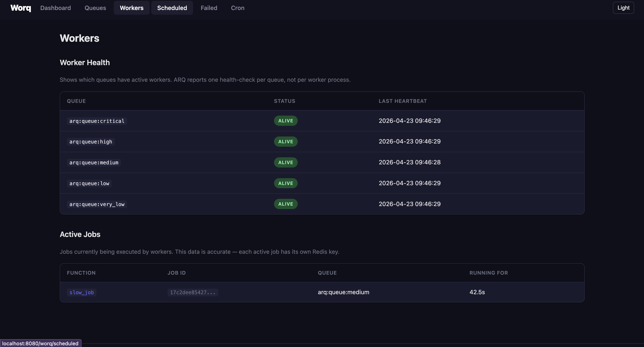Click the Worker Health section heading
Image resolution: width=644 pixels, height=347 pixels.
coord(85,62)
